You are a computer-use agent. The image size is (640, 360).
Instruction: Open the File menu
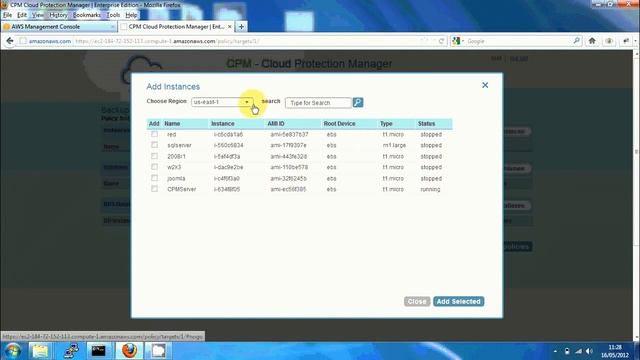pos(7,15)
